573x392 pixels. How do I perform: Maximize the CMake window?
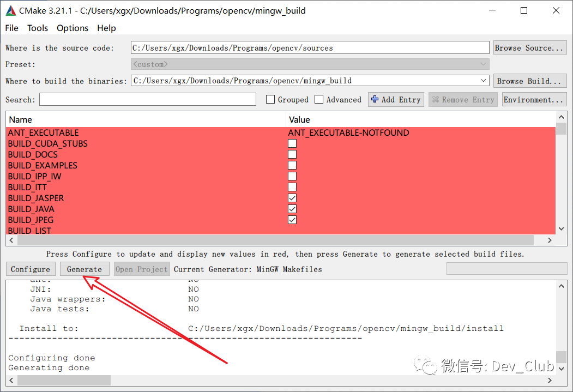[x=524, y=10]
